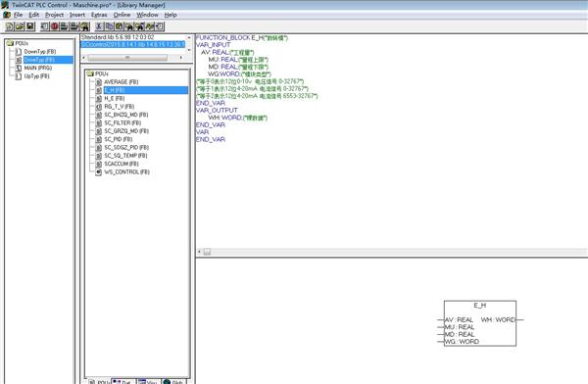Click the Copy toolbar icon
Viewport: 588px width, 384px height.
[109, 26]
